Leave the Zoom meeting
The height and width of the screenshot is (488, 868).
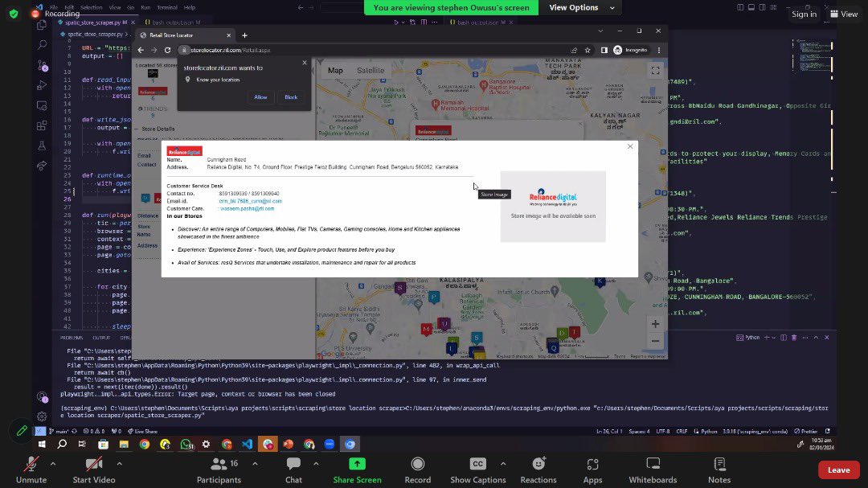click(838, 470)
